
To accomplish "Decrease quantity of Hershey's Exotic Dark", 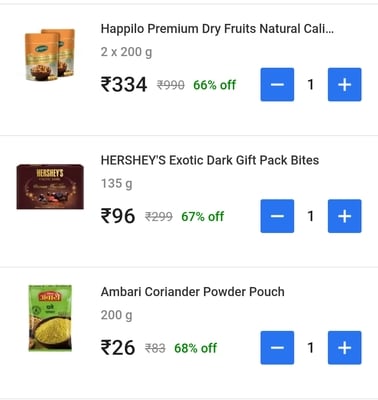I will (277, 216).
